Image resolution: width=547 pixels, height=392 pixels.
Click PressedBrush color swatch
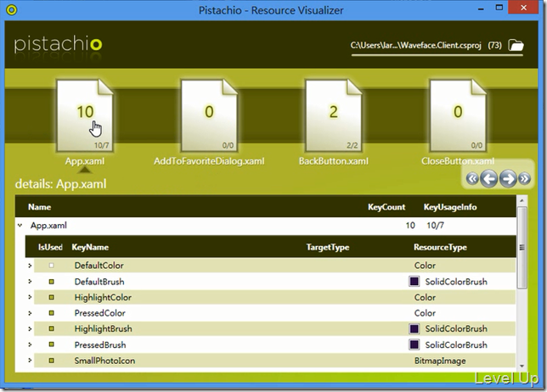click(414, 344)
